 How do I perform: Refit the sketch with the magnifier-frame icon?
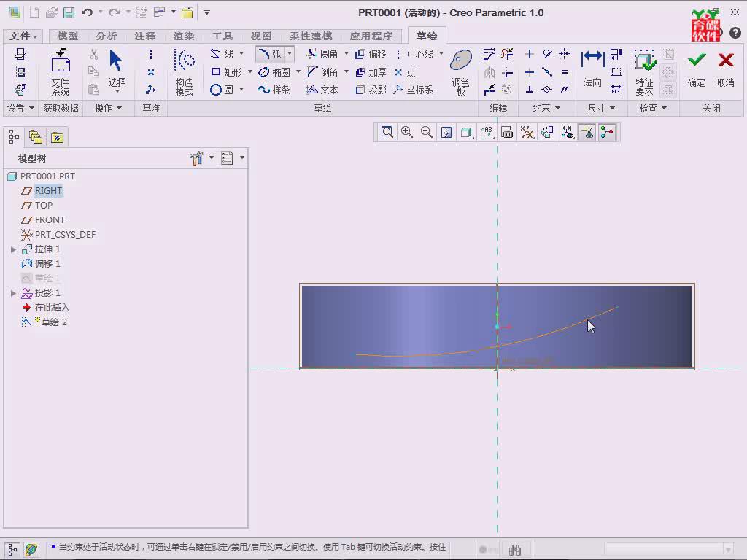pyautogui.click(x=387, y=133)
